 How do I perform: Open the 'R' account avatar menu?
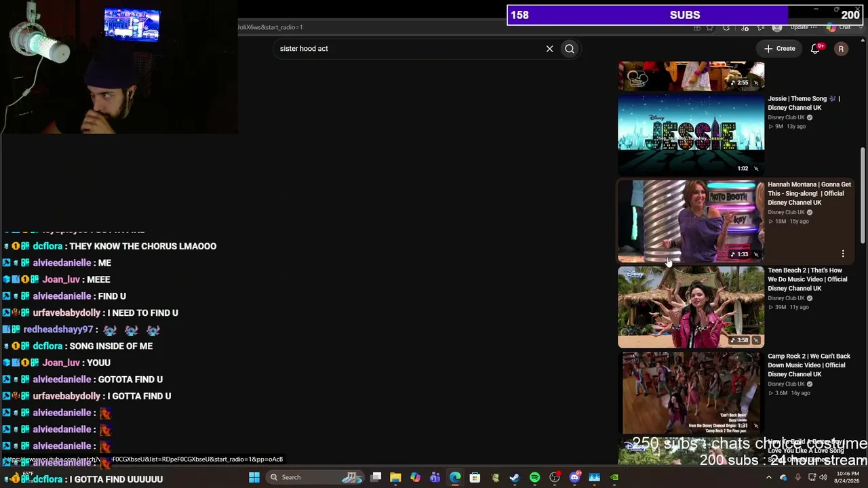coord(841,49)
